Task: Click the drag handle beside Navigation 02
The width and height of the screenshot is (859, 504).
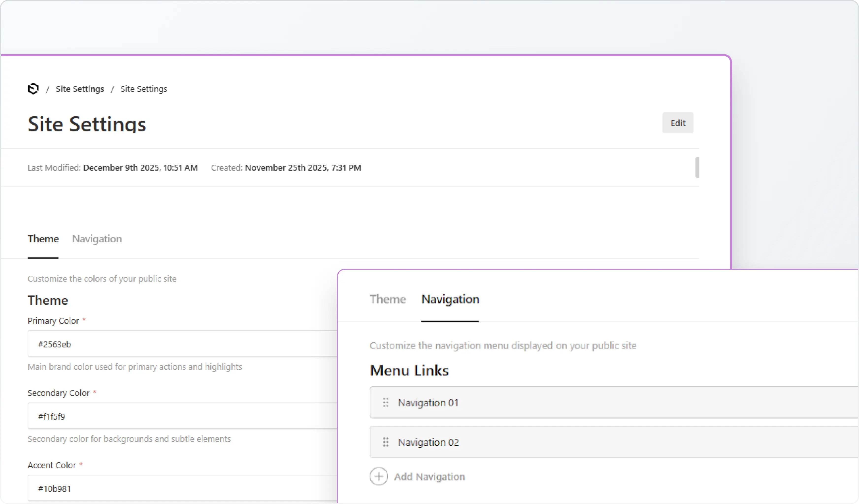Action: [385, 442]
